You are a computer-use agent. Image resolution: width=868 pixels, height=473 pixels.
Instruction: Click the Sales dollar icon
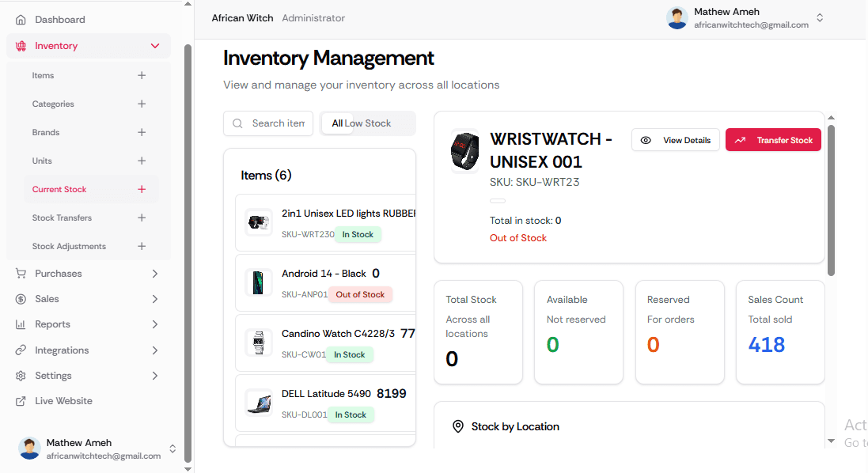coord(20,298)
